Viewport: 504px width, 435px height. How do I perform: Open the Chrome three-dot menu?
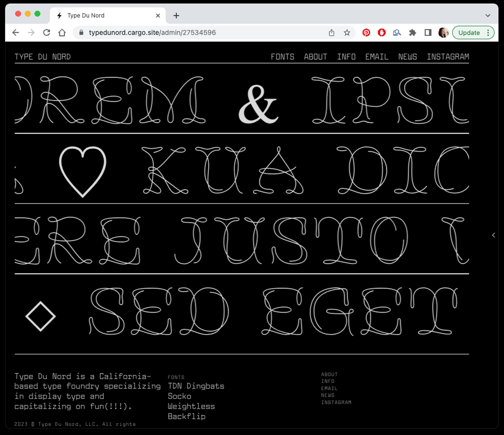point(488,33)
